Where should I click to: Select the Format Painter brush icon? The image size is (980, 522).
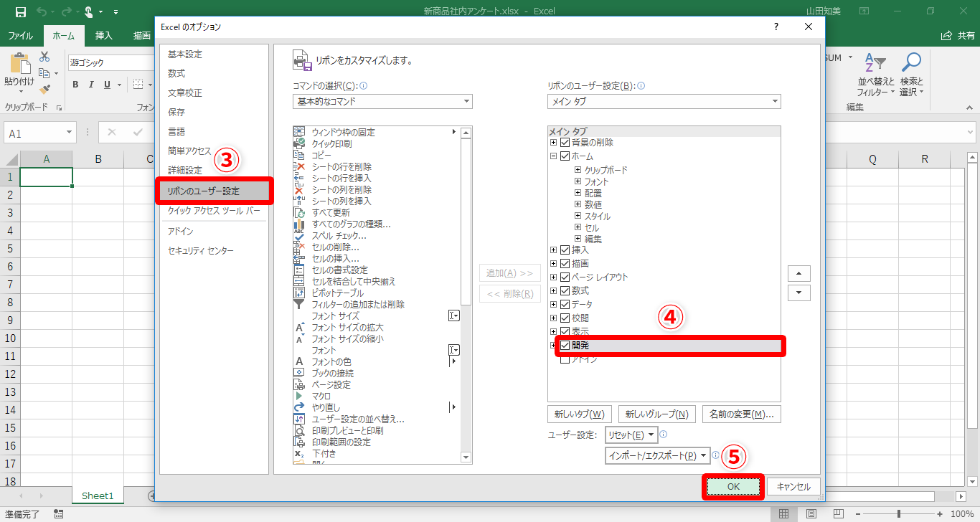click(x=44, y=89)
